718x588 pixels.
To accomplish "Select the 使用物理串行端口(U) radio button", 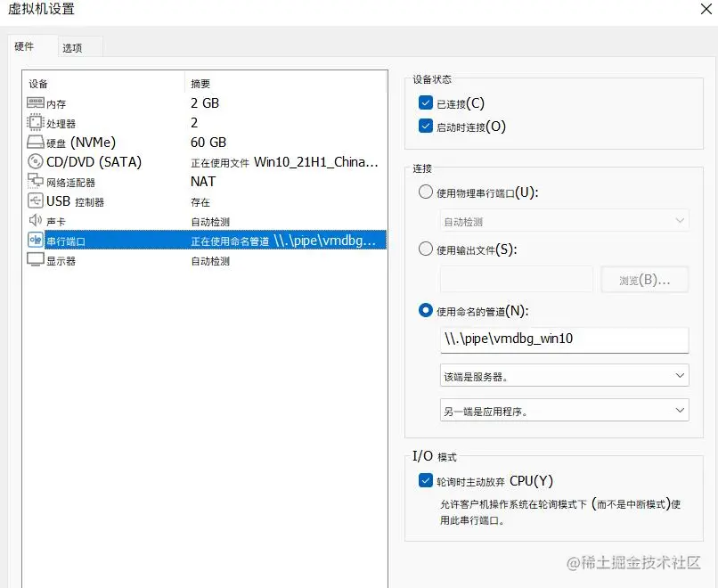I will click(x=425, y=192).
